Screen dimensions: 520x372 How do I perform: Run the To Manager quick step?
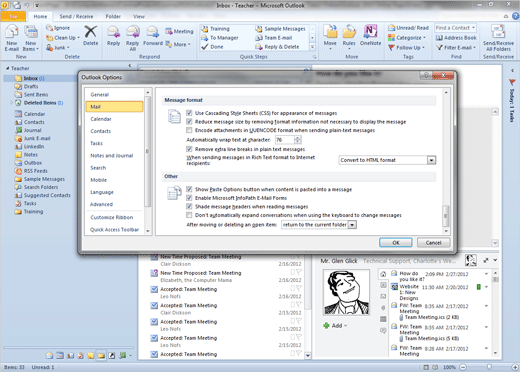[220, 38]
